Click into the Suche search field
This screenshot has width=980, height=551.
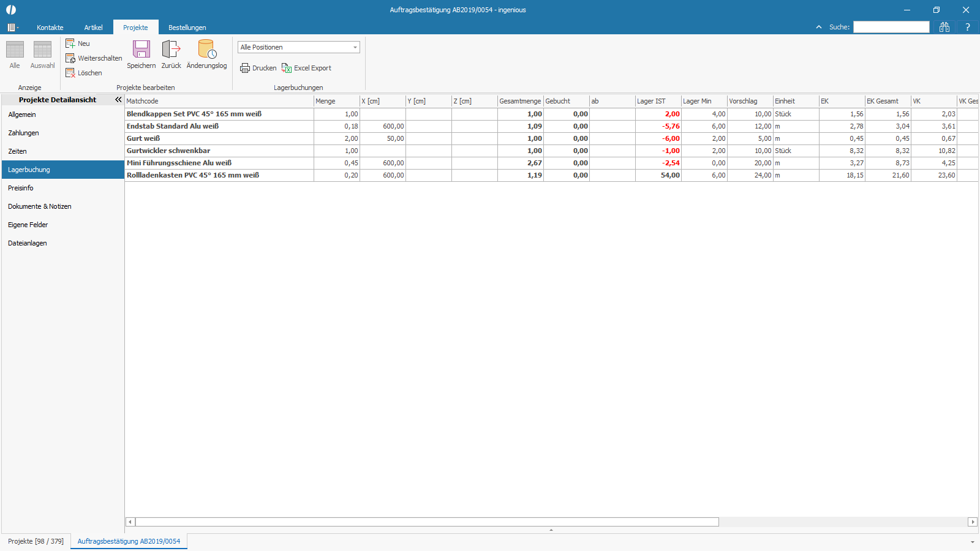coord(891,27)
